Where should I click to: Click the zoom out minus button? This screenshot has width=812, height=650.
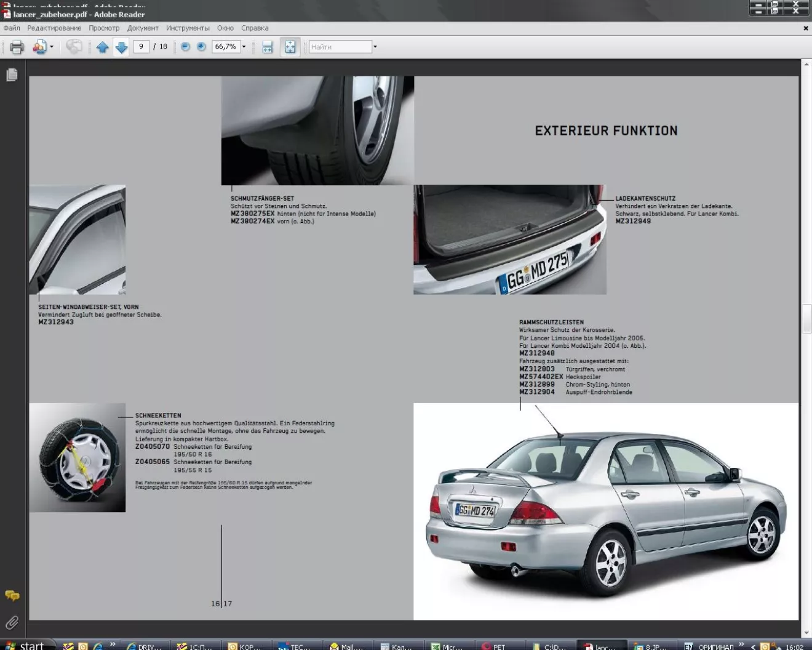[185, 47]
